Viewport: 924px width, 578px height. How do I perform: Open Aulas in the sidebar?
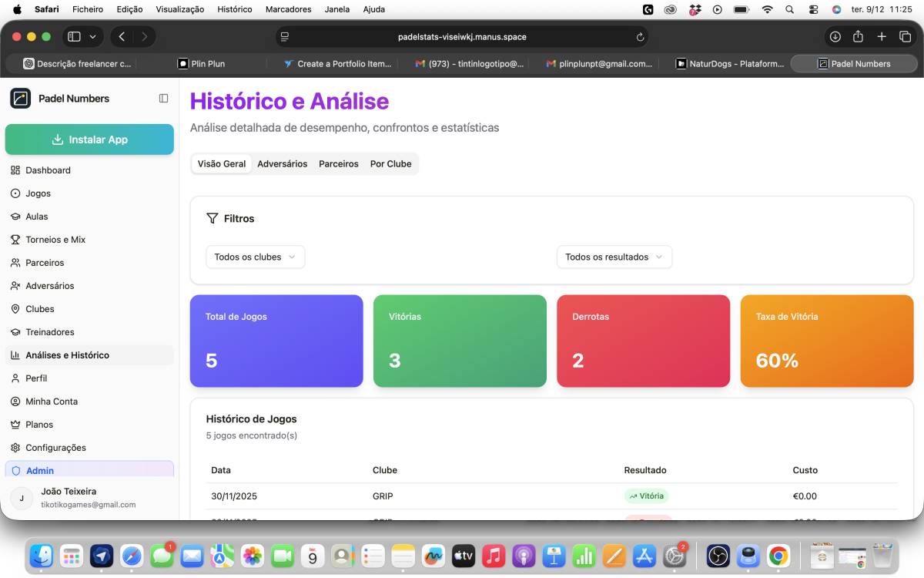tap(89, 217)
